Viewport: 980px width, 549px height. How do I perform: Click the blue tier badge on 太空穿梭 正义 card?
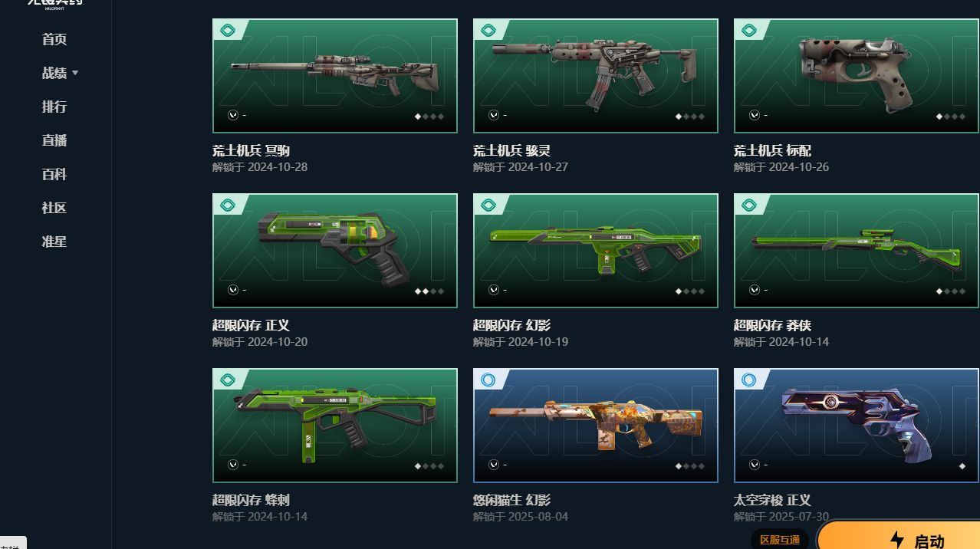749,380
